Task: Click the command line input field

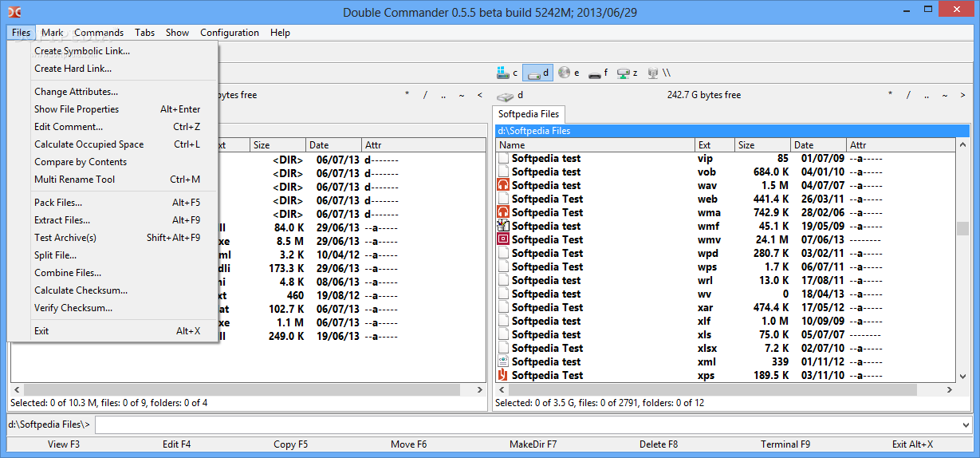Action: point(527,424)
